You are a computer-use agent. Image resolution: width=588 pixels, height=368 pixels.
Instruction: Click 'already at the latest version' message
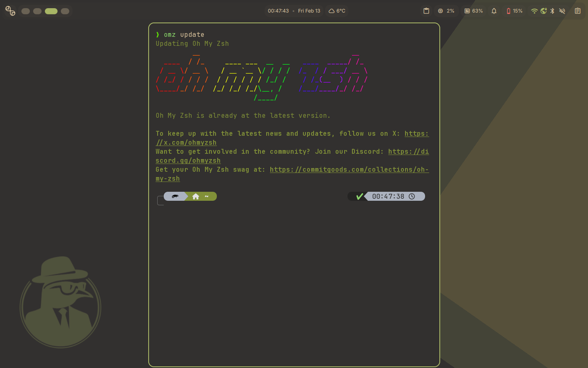click(x=243, y=115)
